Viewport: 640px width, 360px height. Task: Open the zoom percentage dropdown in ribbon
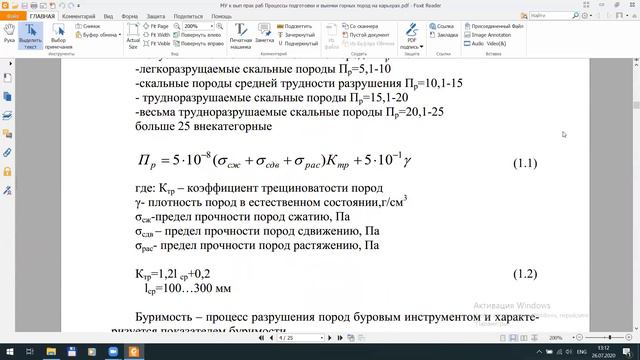(212, 26)
